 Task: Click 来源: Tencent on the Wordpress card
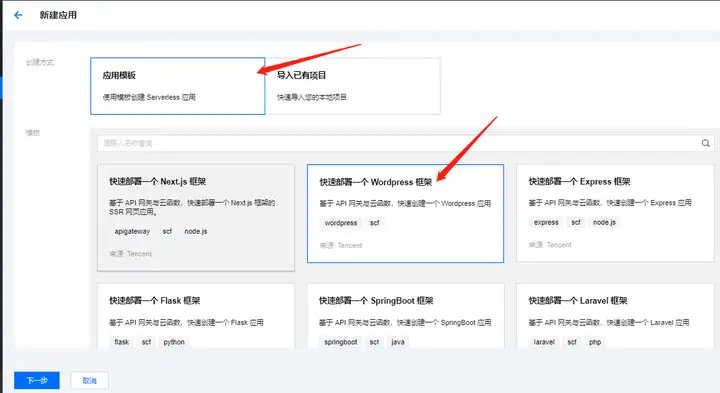341,246
